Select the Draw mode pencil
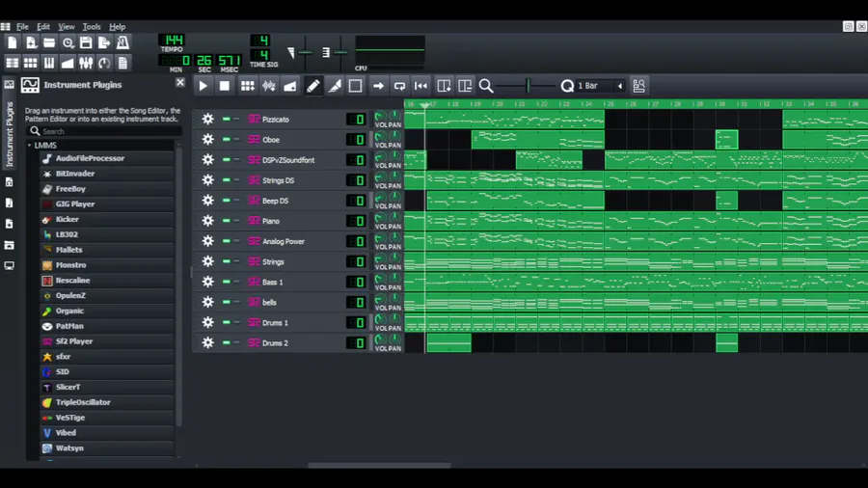This screenshot has width=868, height=488. (312, 86)
